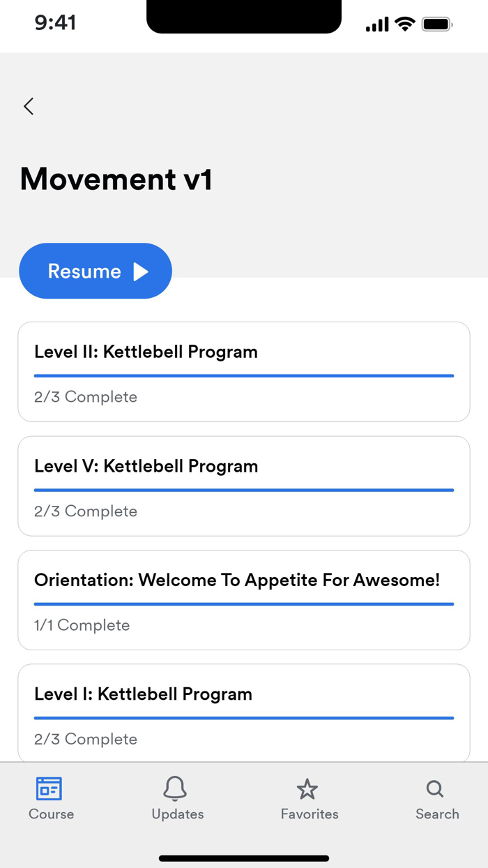This screenshot has width=488, height=868.
Task: Tap the Updates bell icon
Action: 176,788
